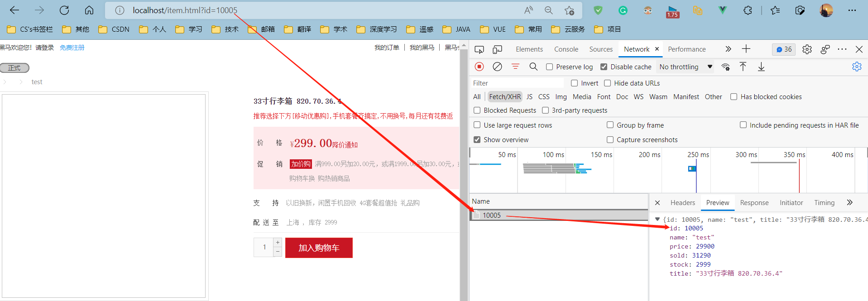Open the No throttling dropdown

pos(686,67)
